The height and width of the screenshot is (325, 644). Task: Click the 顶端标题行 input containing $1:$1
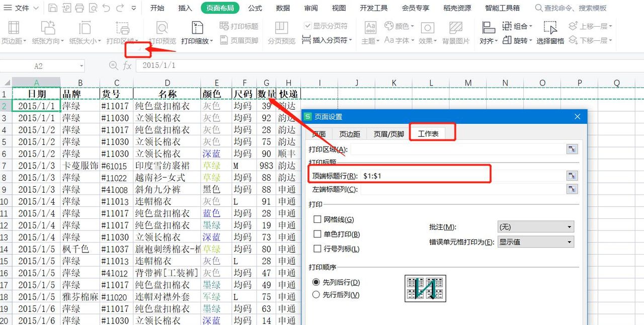(453, 176)
